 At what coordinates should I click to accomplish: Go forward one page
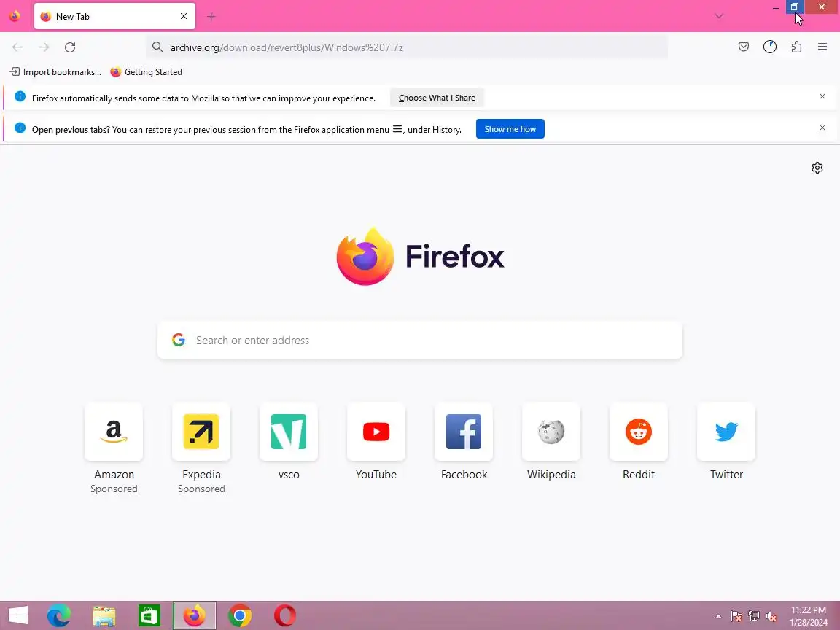(44, 47)
